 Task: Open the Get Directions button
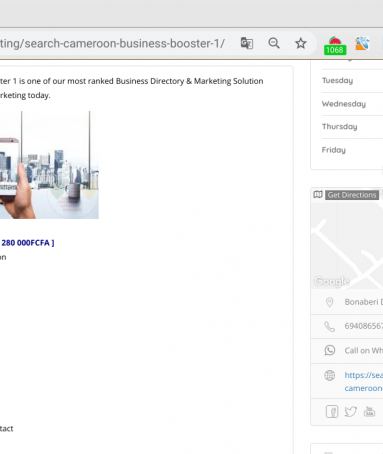pyautogui.click(x=352, y=195)
